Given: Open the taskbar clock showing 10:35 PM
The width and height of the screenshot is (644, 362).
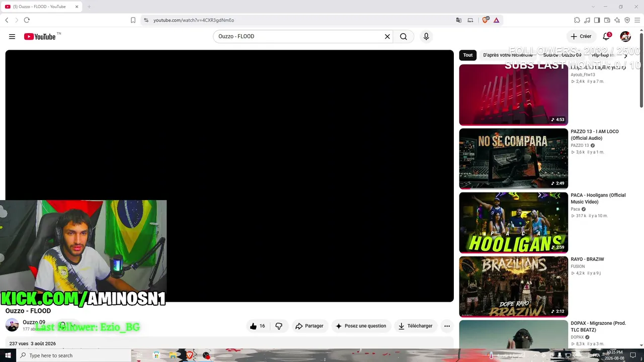Looking at the screenshot, I should 614,355.
